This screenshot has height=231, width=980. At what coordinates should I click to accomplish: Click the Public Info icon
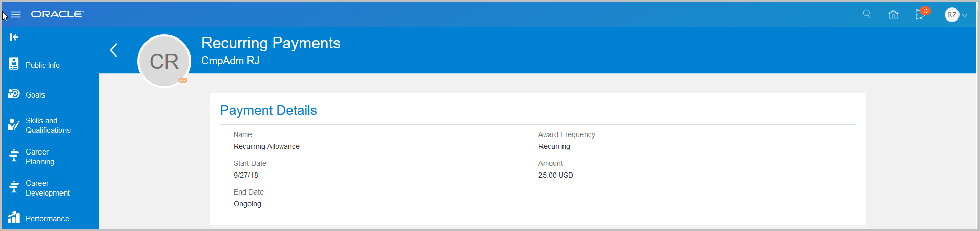pos(14,64)
